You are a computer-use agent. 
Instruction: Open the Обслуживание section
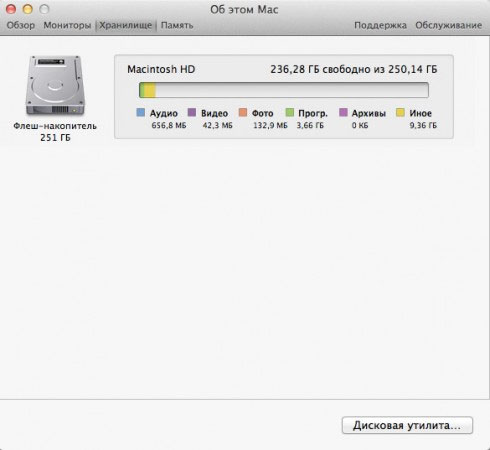click(x=449, y=25)
